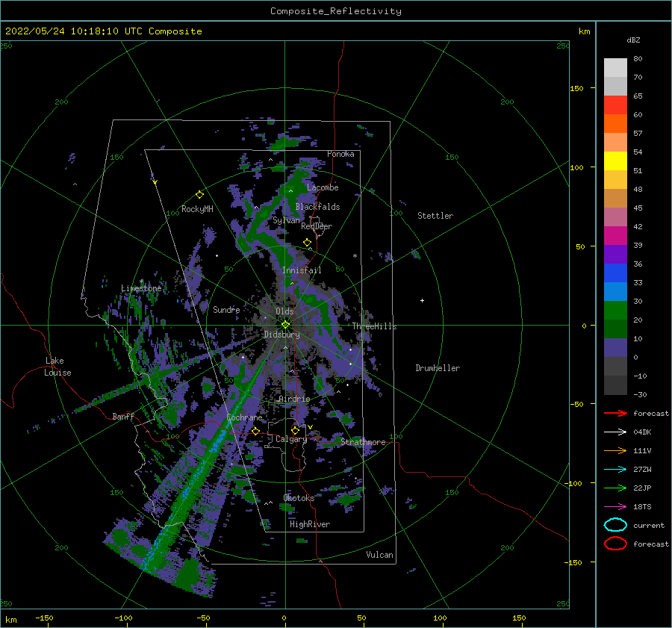The height and width of the screenshot is (628, 672).
Task: Click the Lake Louise label
Action: click(57, 367)
